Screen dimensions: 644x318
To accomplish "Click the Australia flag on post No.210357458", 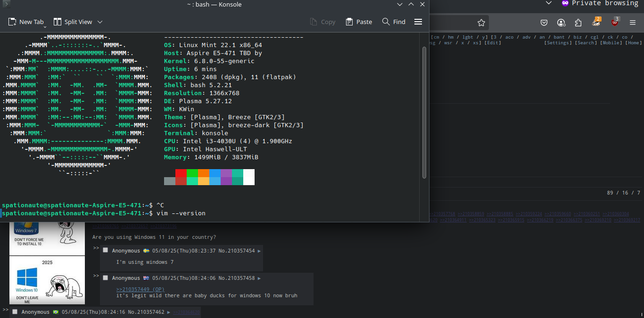I will (146, 278).
